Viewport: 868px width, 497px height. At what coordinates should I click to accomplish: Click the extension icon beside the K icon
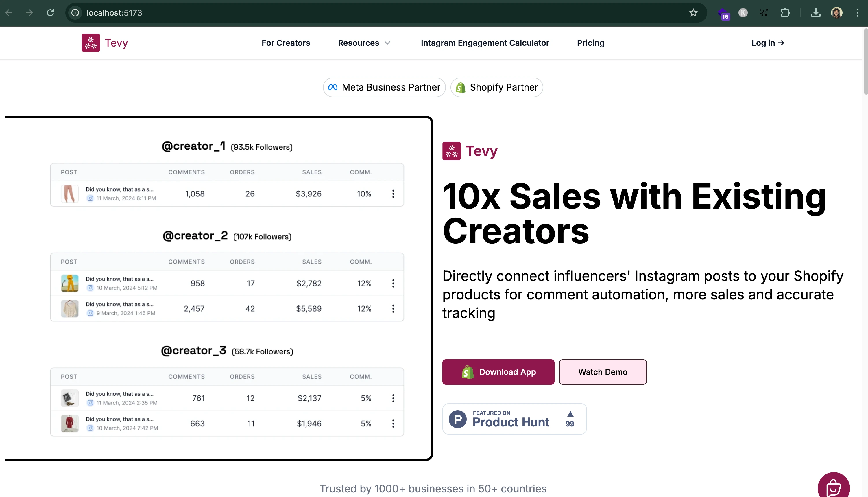click(x=764, y=13)
